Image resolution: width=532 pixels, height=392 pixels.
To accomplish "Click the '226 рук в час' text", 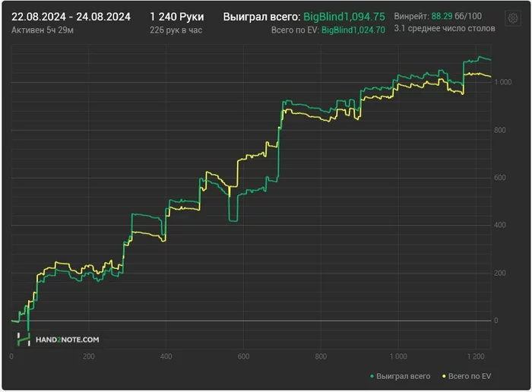I will [x=176, y=30].
